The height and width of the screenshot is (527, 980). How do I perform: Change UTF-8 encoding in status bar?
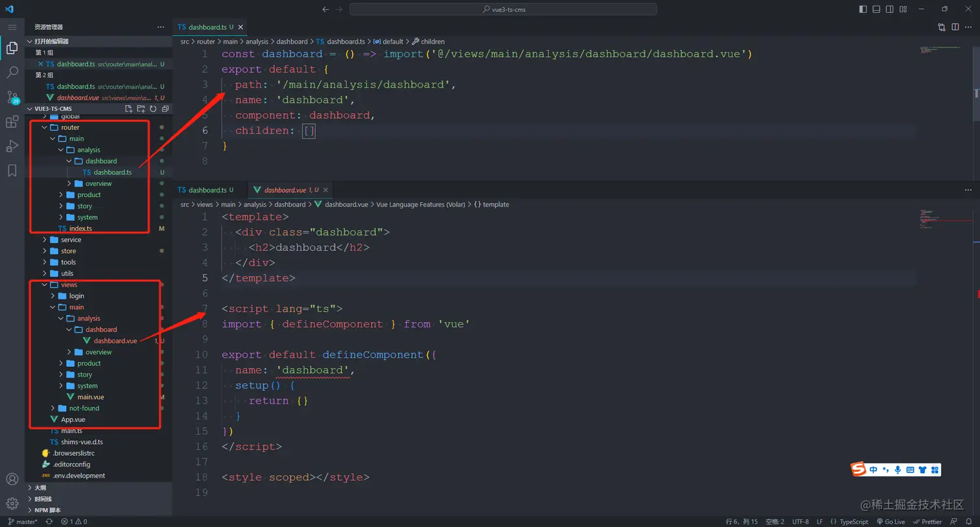(x=800, y=521)
